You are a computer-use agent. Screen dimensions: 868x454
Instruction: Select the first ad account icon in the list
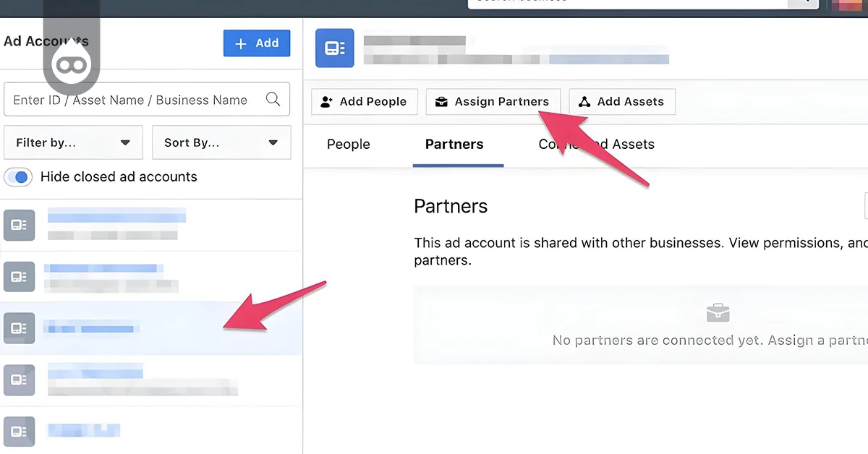19,225
